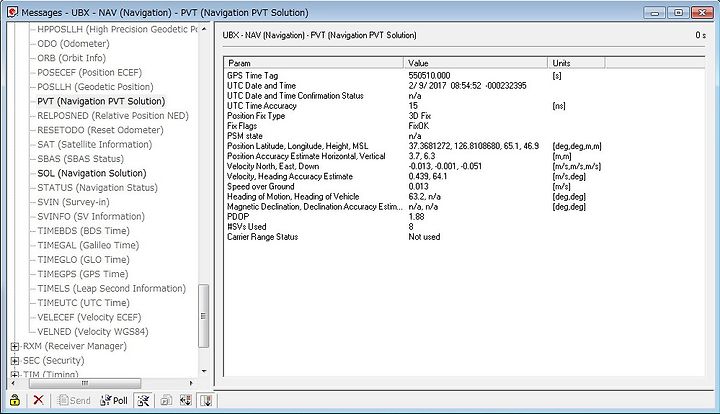720x414 pixels.
Task: Click the last toolbar icon with down arrow
Action: [206, 400]
